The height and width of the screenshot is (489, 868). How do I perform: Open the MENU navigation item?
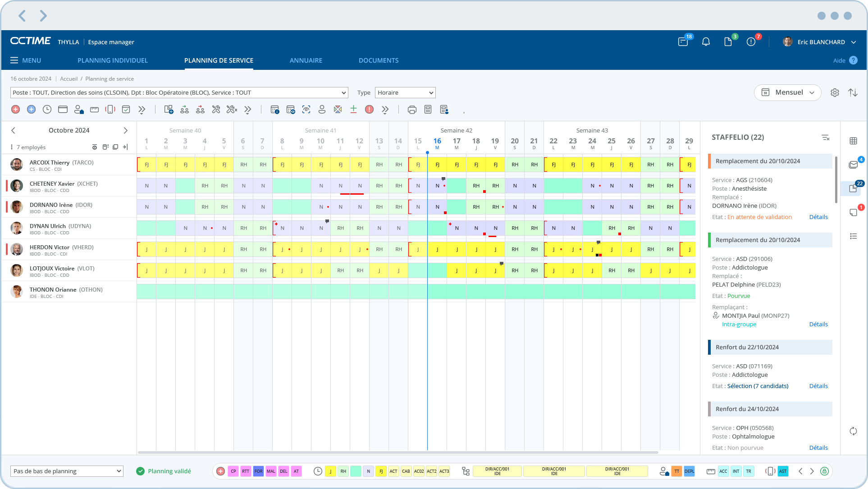[26, 60]
